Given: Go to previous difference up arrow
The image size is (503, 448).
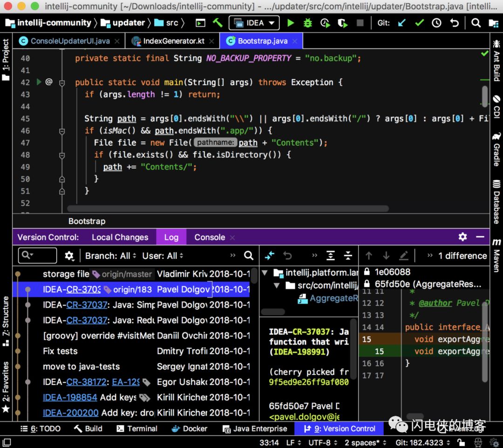Looking at the screenshot, I should [x=368, y=256].
